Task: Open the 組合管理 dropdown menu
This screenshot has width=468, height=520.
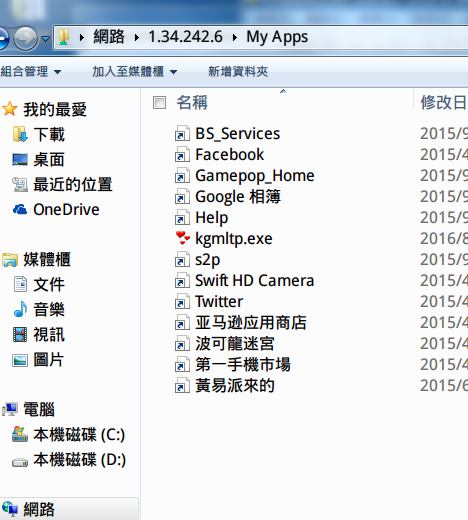Action: 31,72
